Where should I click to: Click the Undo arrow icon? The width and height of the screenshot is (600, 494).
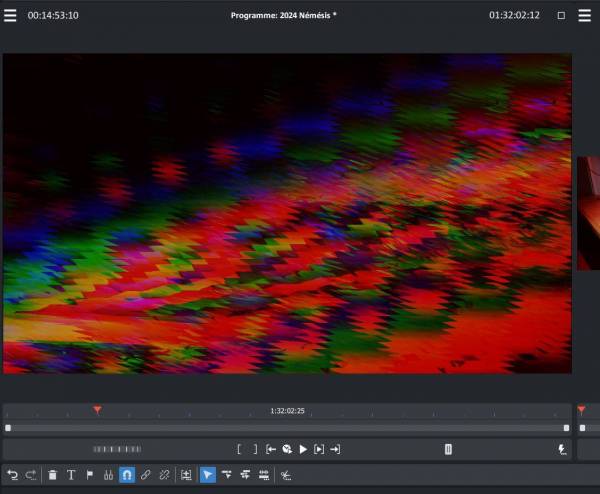pyautogui.click(x=12, y=475)
